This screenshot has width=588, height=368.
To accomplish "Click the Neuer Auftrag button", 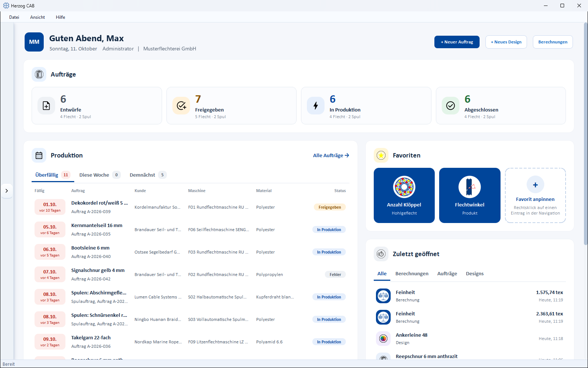I will coord(457,42).
